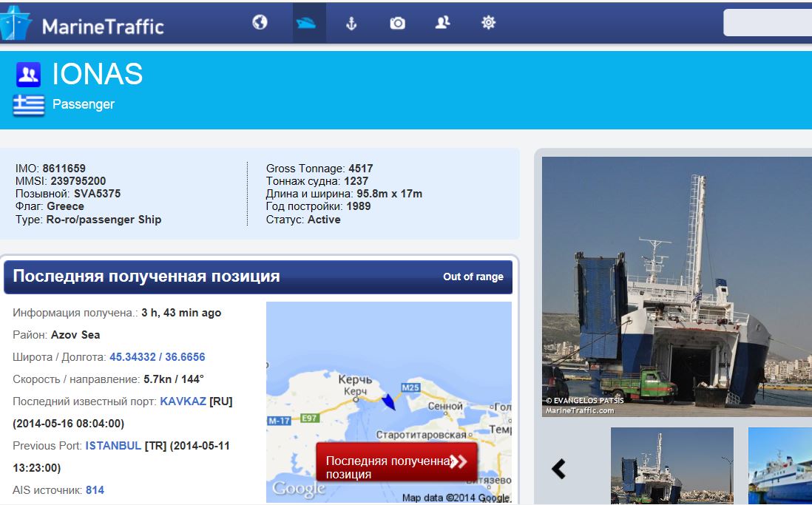Open the photos camera icon
The height and width of the screenshot is (505, 812).
click(397, 23)
